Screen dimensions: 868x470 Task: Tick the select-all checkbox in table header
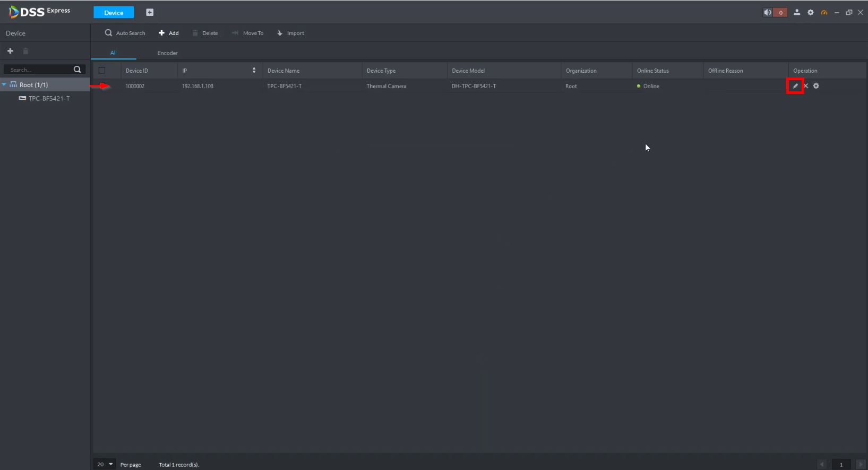pos(102,71)
